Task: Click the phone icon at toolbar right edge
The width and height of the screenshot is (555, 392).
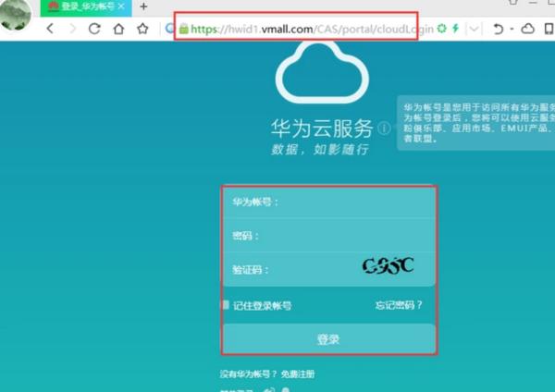Action: (x=549, y=29)
